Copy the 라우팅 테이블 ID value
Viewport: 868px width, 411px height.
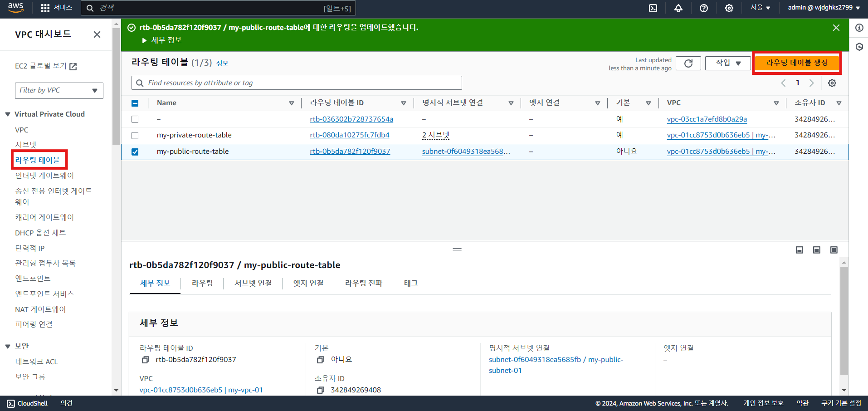146,360
